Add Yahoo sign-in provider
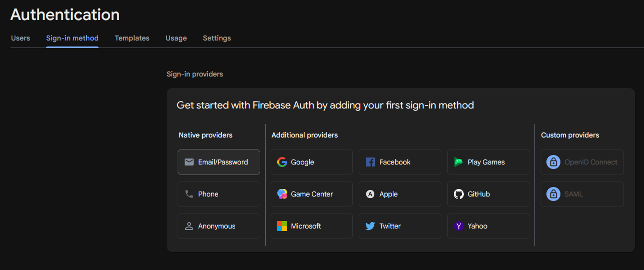 tap(488, 226)
